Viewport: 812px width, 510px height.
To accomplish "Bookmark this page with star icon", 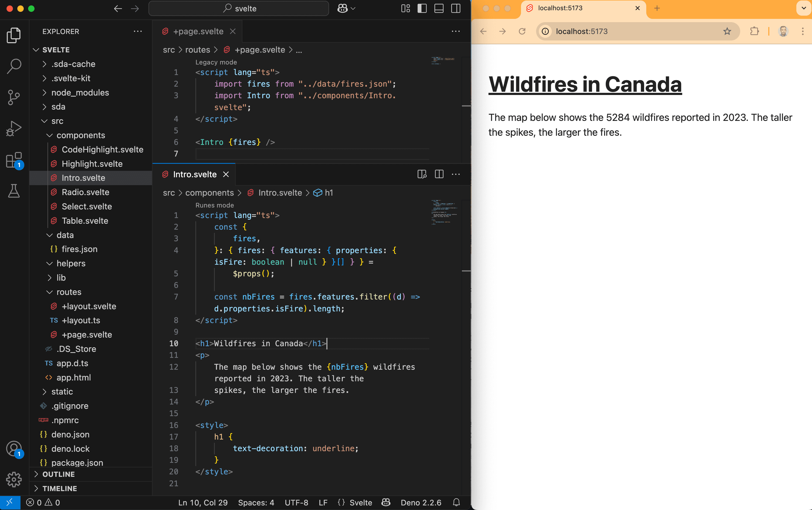I will click(727, 31).
